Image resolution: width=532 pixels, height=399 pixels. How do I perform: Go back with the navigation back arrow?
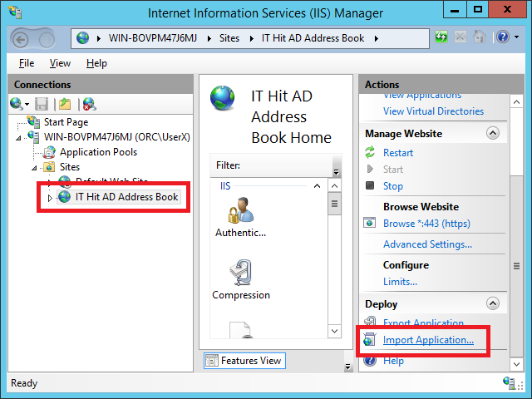tap(21, 40)
